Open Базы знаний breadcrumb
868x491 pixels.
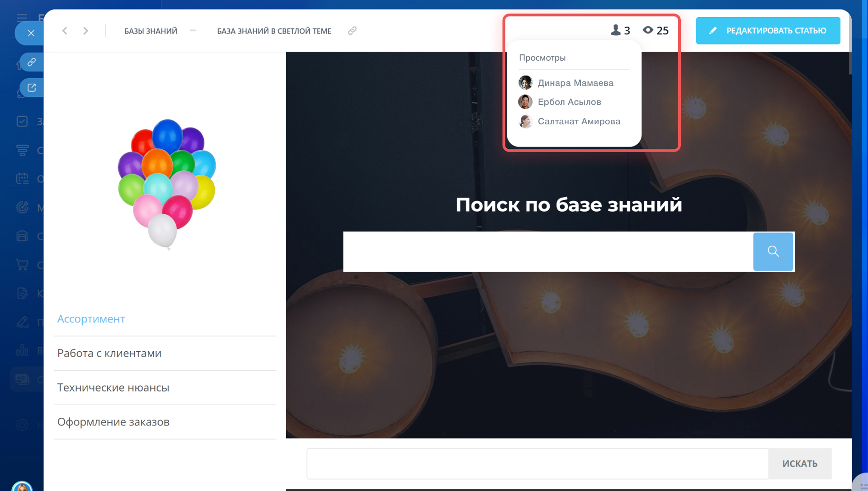[151, 31]
